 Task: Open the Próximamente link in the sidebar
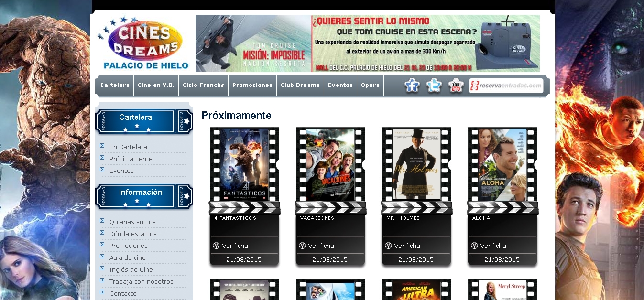(x=131, y=159)
